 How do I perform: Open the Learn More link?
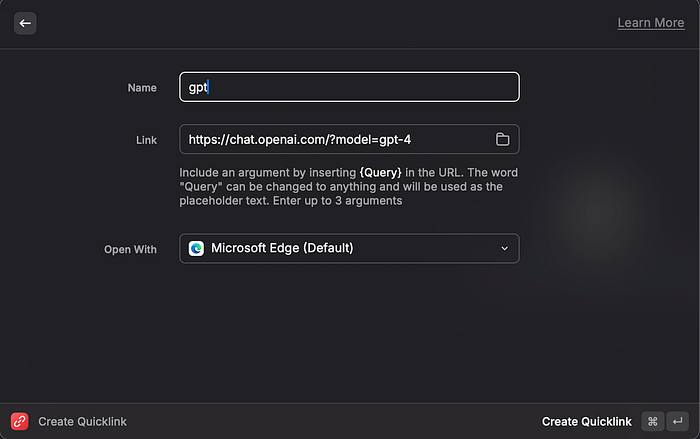coord(651,23)
